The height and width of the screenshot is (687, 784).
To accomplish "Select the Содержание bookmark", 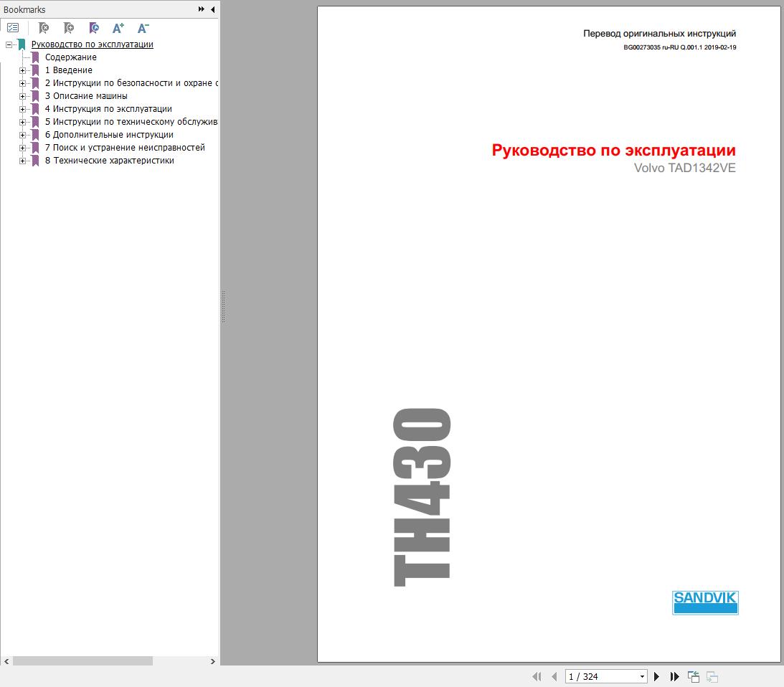I will tap(70, 57).
